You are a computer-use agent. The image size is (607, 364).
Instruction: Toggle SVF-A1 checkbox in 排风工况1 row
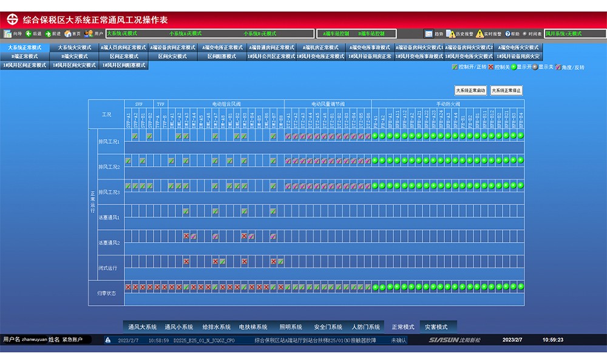[128, 136]
